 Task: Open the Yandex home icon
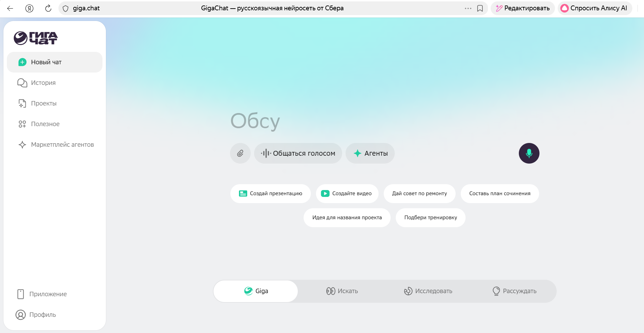pos(29,8)
